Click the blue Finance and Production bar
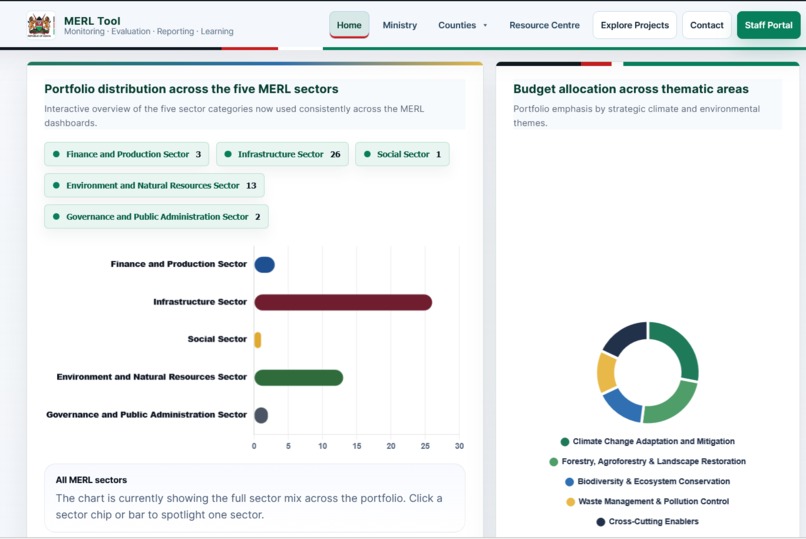 pyautogui.click(x=264, y=265)
